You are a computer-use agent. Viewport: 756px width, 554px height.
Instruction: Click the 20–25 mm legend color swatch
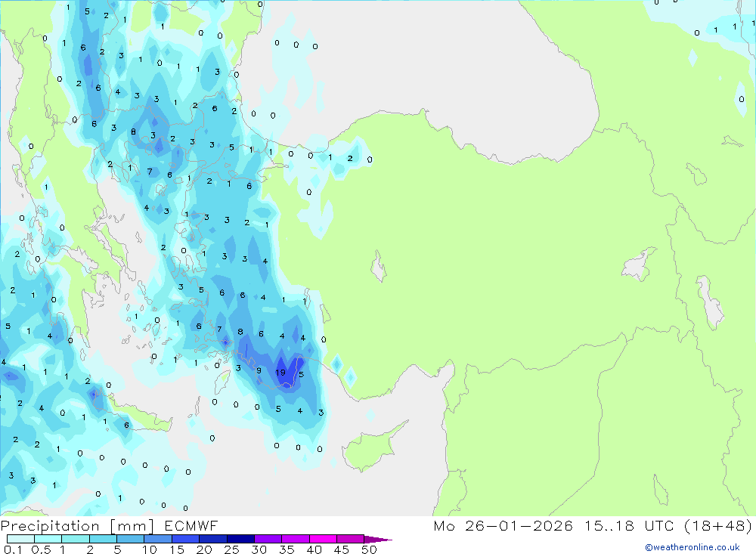point(213,539)
